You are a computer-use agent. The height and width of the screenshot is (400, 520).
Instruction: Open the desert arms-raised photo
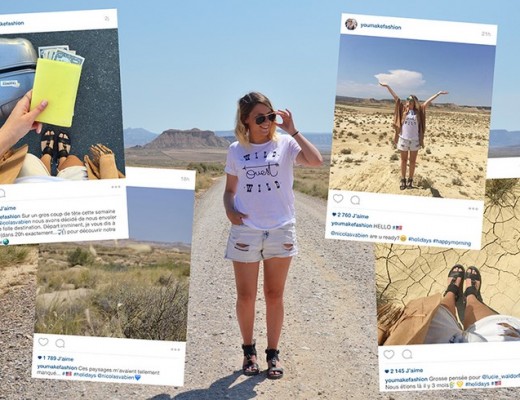tap(412, 117)
